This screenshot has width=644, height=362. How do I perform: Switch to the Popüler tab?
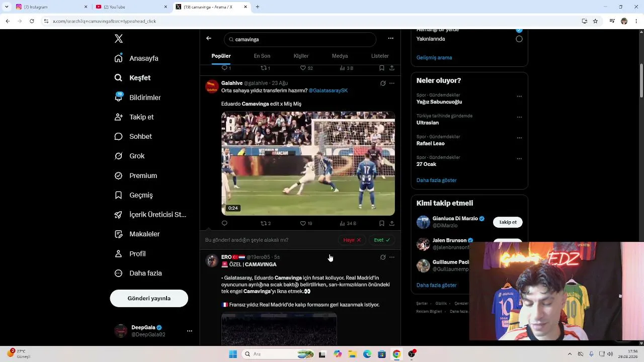click(x=221, y=56)
